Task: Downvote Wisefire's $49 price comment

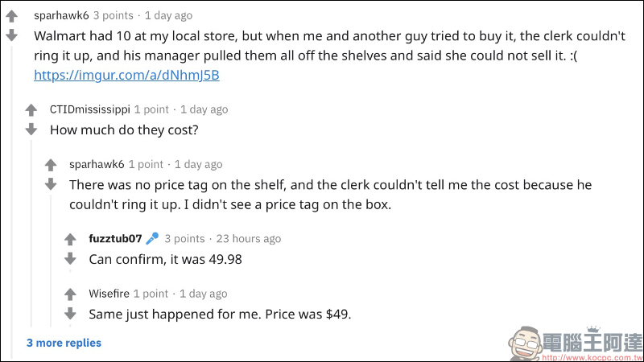Action: tap(70, 313)
